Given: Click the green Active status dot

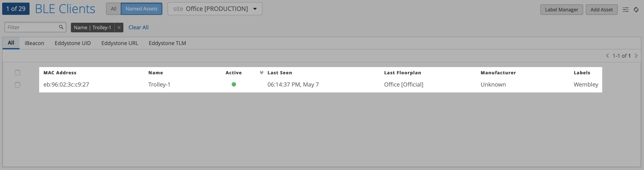Looking at the screenshot, I should tap(234, 84).
